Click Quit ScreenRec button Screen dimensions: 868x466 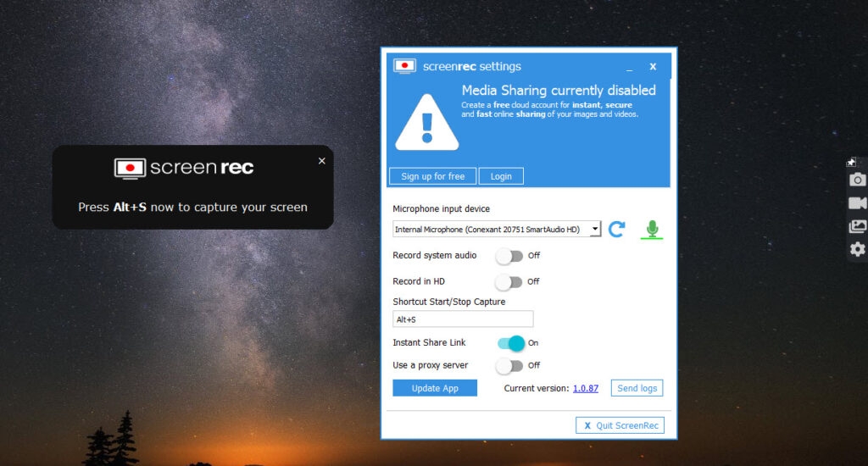point(620,425)
